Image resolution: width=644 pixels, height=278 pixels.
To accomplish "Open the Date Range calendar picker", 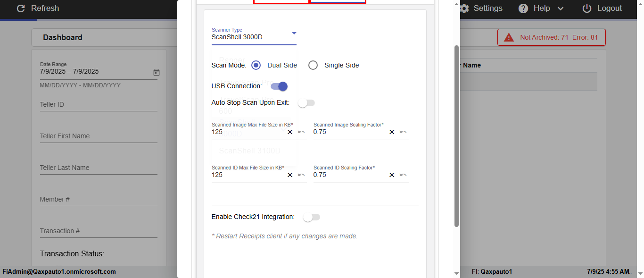I will pyautogui.click(x=157, y=72).
